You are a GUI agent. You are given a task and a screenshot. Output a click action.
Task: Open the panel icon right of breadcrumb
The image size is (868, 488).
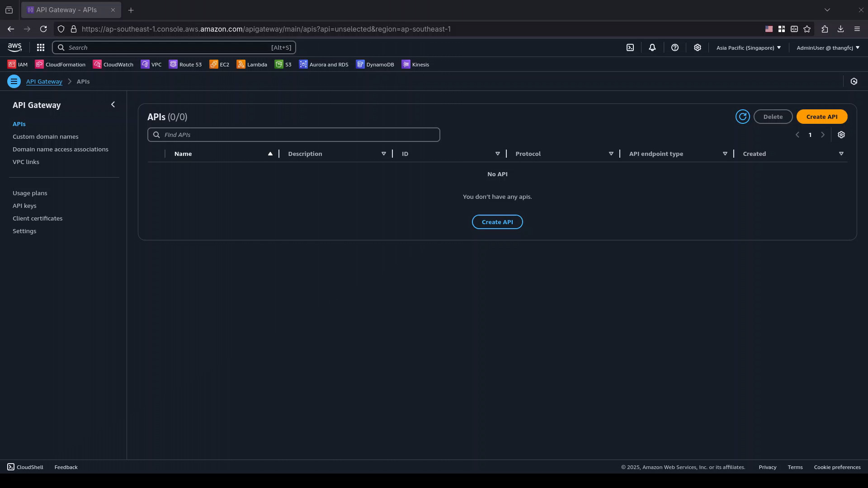coord(854,81)
